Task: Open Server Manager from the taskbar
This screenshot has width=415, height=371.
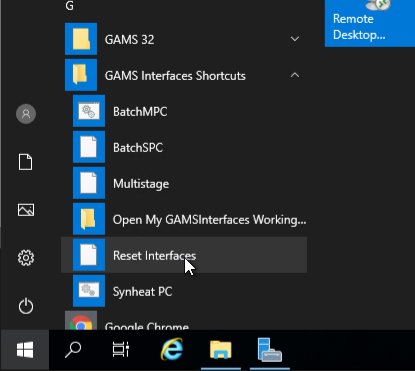Action: (270, 350)
